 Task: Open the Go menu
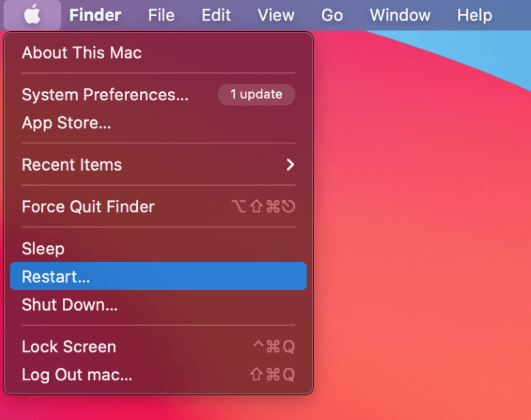point(331,15)
